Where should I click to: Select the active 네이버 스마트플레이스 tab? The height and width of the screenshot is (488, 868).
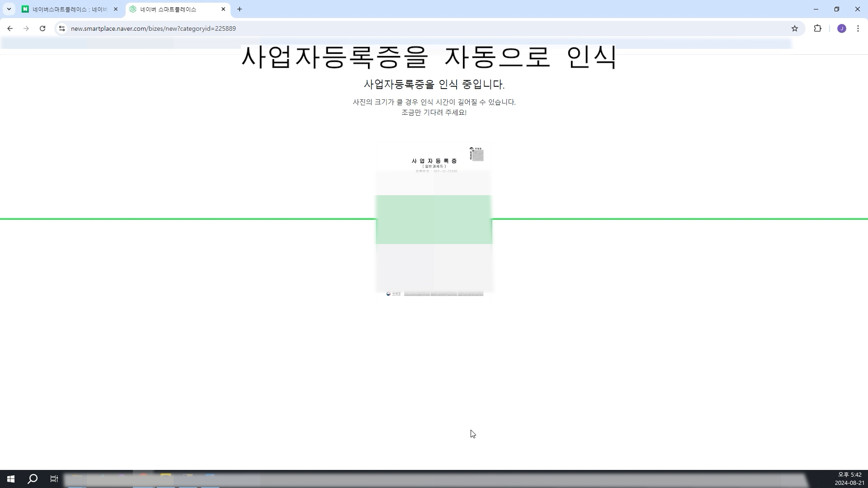click(172, 9)
